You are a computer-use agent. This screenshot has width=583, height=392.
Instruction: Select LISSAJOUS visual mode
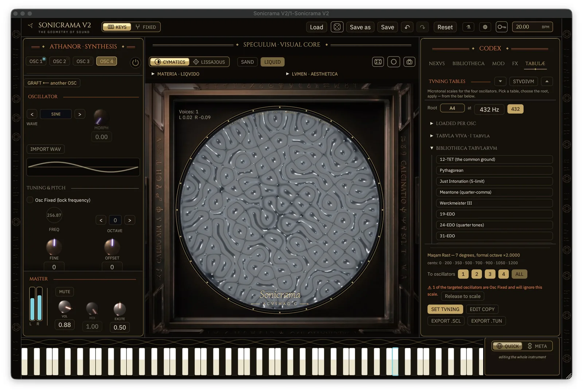point(209,62)
